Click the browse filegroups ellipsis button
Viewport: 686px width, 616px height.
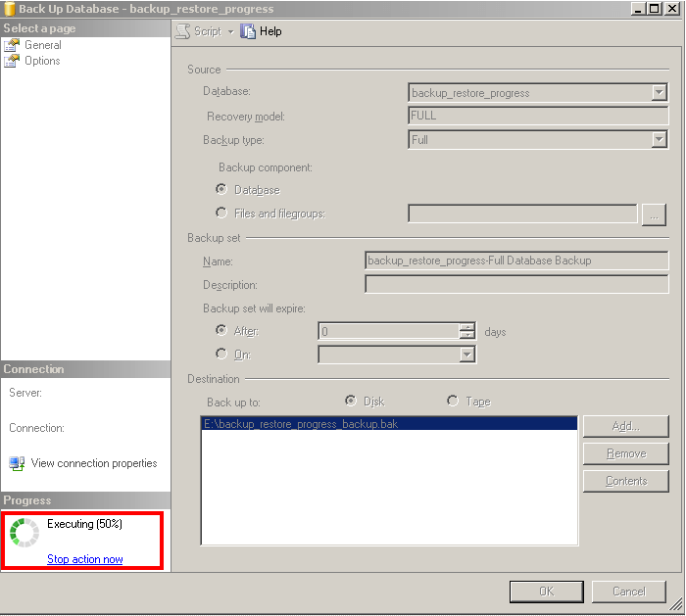(x=654, y=214)
